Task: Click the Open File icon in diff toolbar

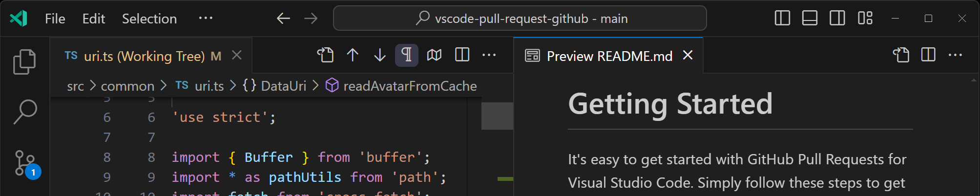Action: [325, 55]
